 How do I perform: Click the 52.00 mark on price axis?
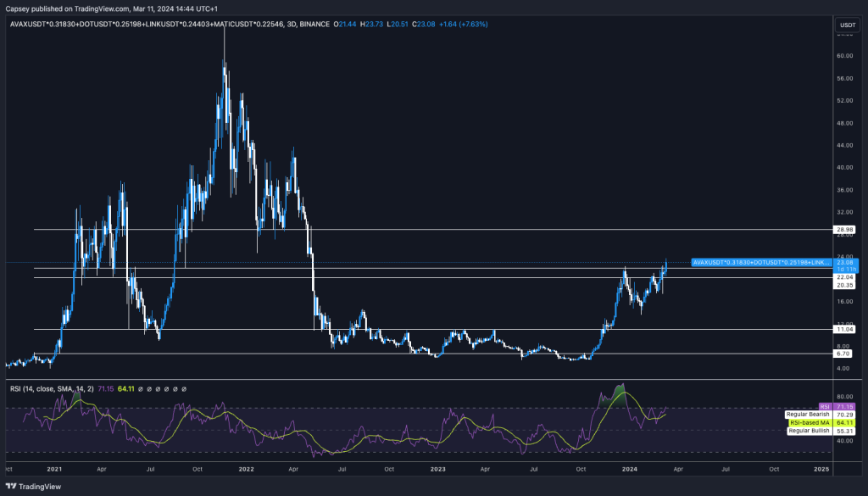pyautogui.click(x=845, y=101)
